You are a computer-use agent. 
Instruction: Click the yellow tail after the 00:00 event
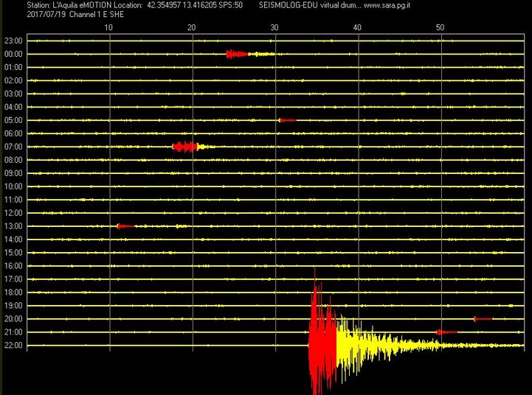261,55
